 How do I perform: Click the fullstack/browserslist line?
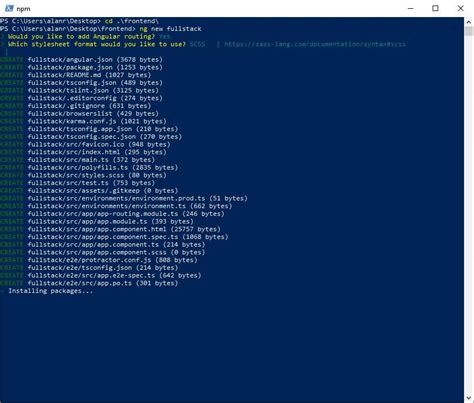point(79,114)
